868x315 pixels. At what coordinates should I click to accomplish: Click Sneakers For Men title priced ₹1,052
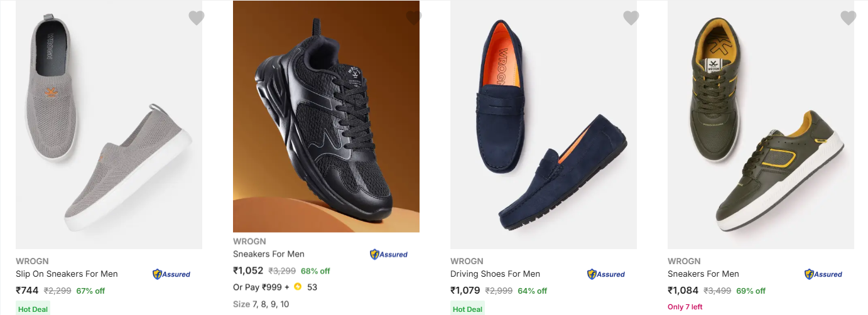(x=269, y=254)
